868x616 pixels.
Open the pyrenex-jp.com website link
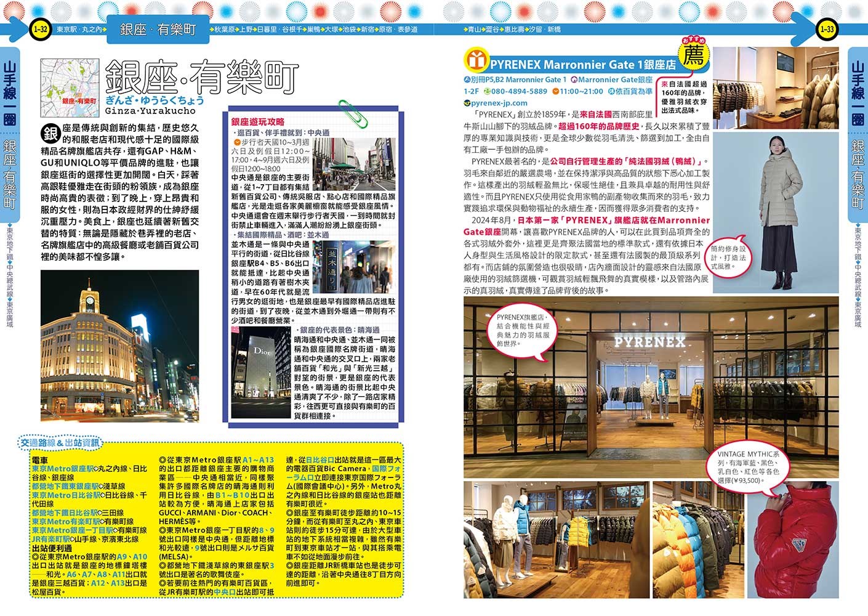pos(499,103)
